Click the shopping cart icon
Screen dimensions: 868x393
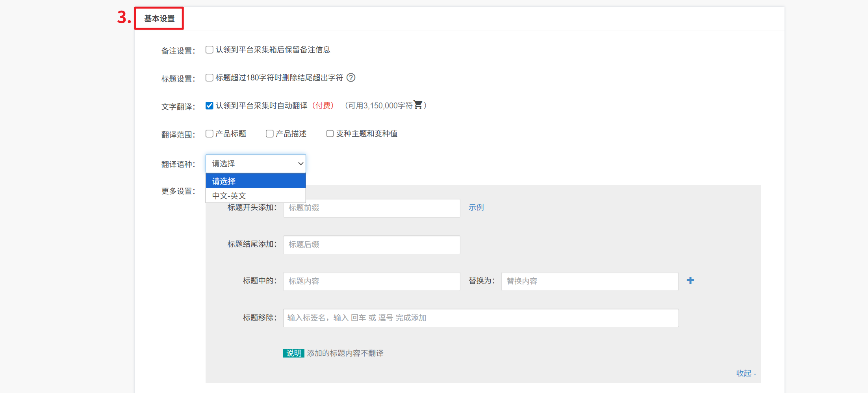(x=418, y=105)
